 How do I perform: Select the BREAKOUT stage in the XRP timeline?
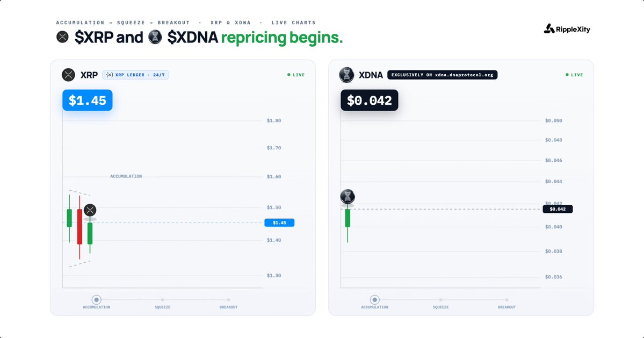(228, 304)
